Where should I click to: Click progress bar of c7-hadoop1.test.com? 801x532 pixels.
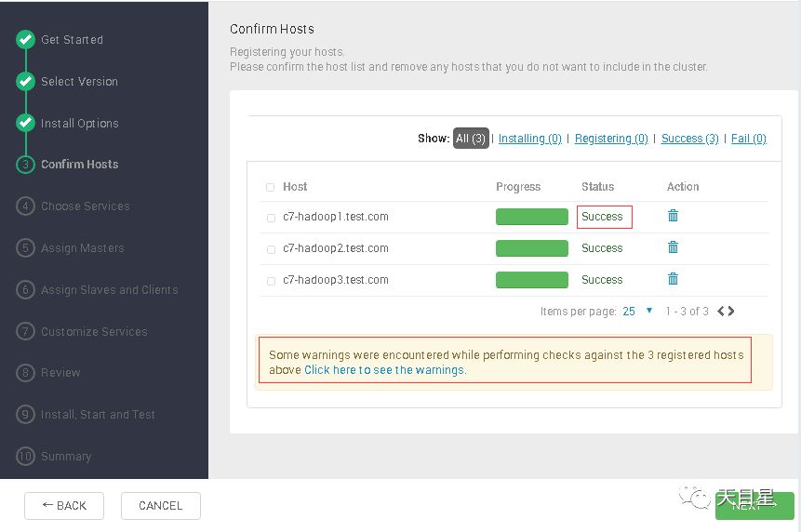532,217
